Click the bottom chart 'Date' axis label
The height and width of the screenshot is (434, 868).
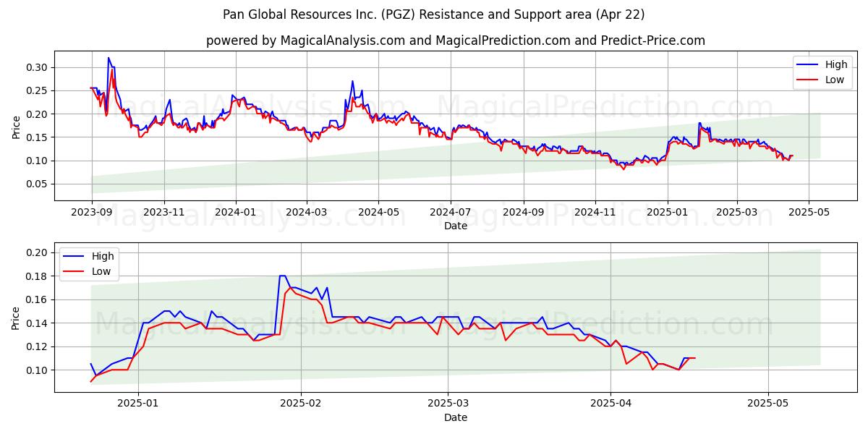point(456,417)
